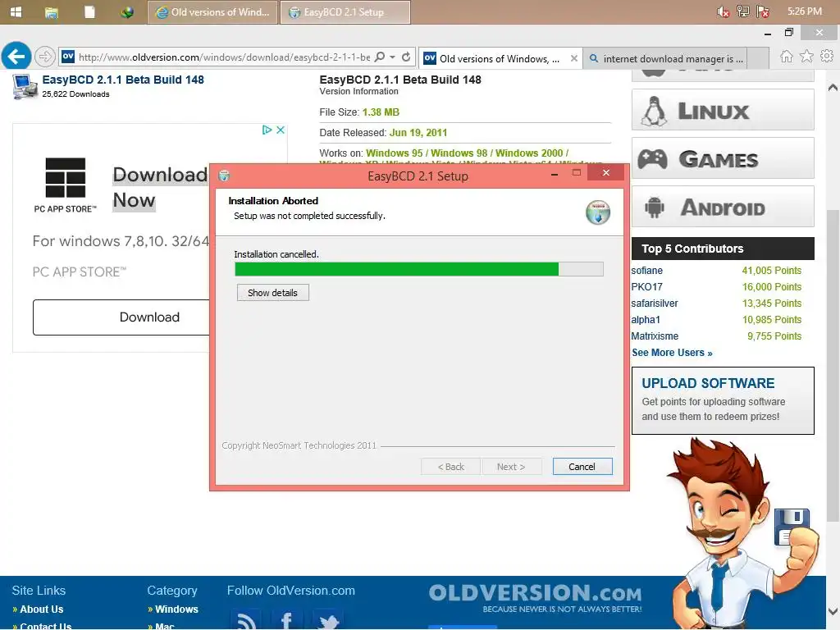The image size is (840, 630).
Task: Expand the address bar dropdown arrow
Action: coord(393,57)
